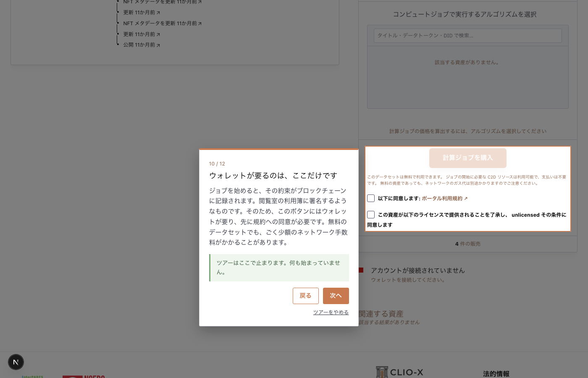The image size is (588, 378).
Task: Select the heading ウォレットが要るのは、ここだけです
Action: pos(273,176)
